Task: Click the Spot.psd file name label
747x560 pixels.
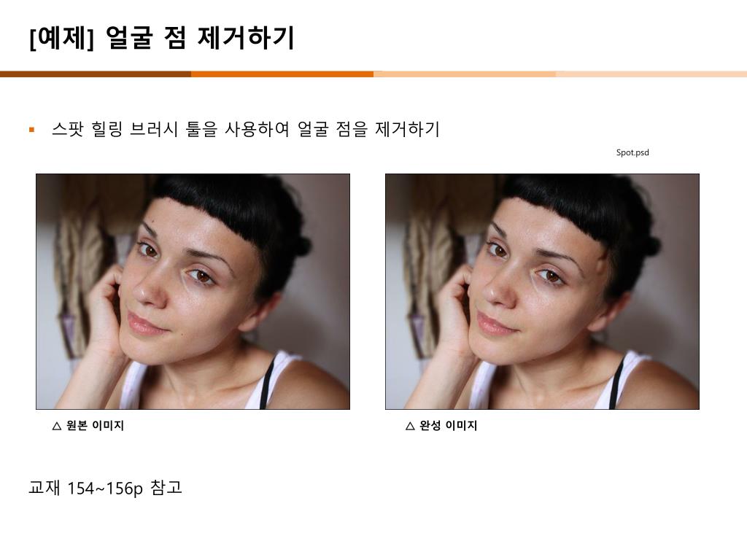Action: click(x=632, y=152)
